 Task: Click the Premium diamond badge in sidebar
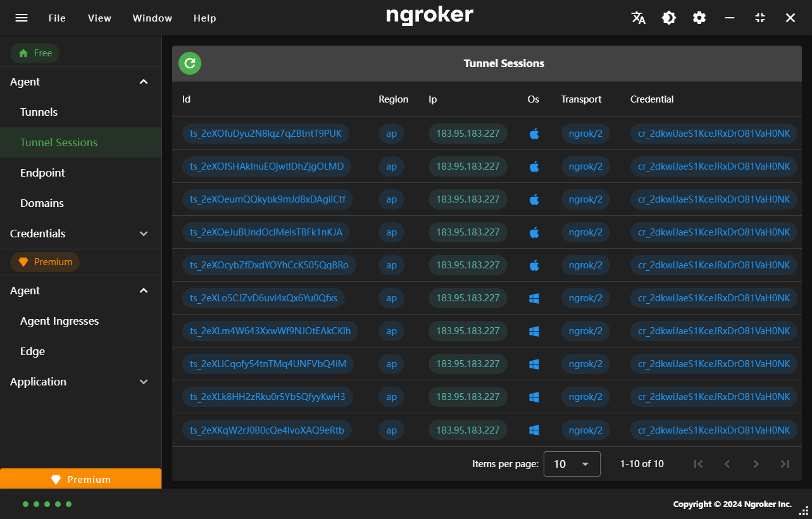click(45, 262)
